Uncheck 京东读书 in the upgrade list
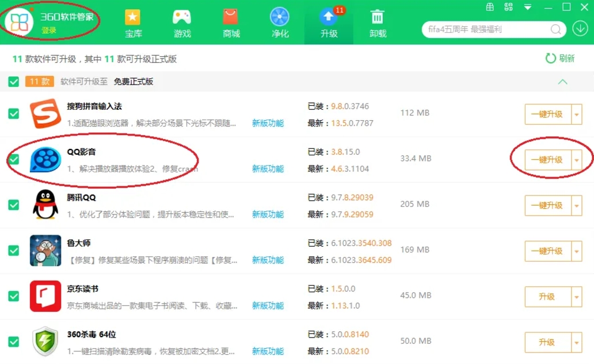This screenshot has width=594, height=364. click(13, 296)
